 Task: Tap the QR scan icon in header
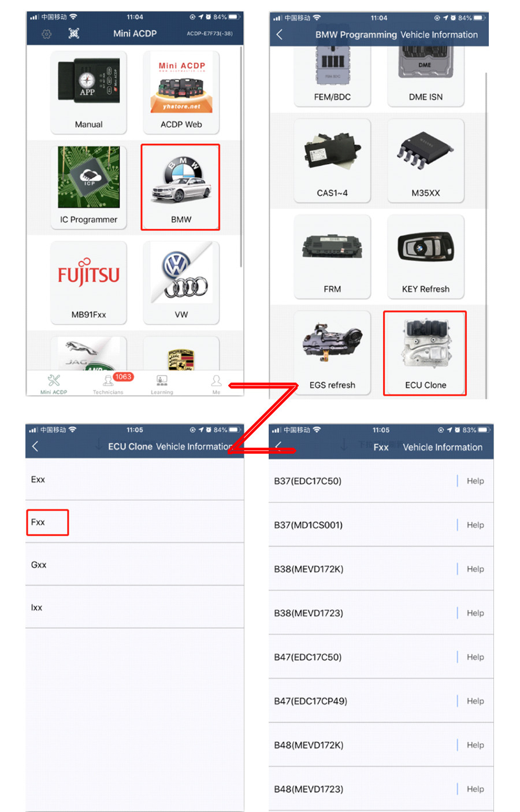[x=74, y=34]
